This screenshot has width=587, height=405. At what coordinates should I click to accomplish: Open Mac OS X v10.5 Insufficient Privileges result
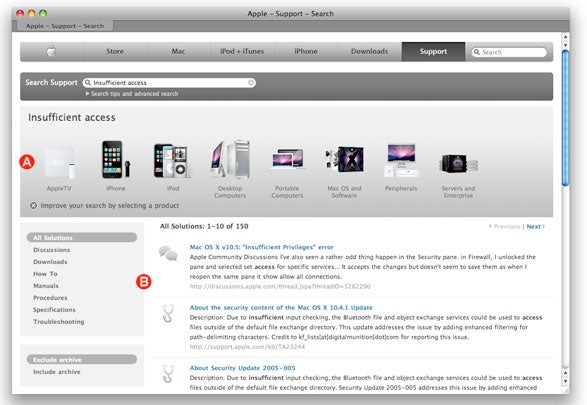coord(261,247)
